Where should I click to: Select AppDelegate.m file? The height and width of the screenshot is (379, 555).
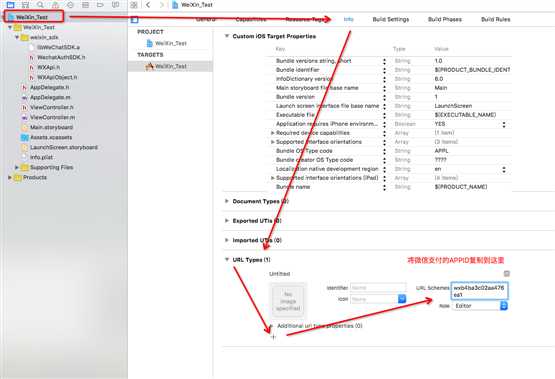click(x=50, y=97)
